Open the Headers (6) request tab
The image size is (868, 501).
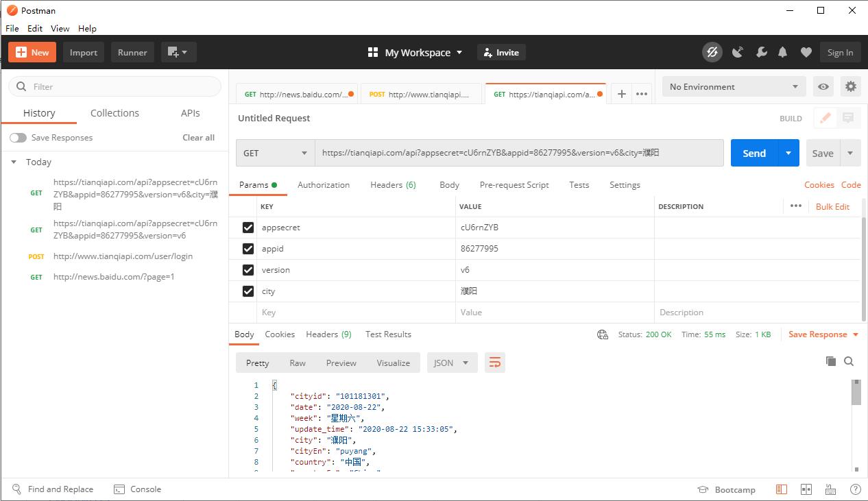pos(393,185)
